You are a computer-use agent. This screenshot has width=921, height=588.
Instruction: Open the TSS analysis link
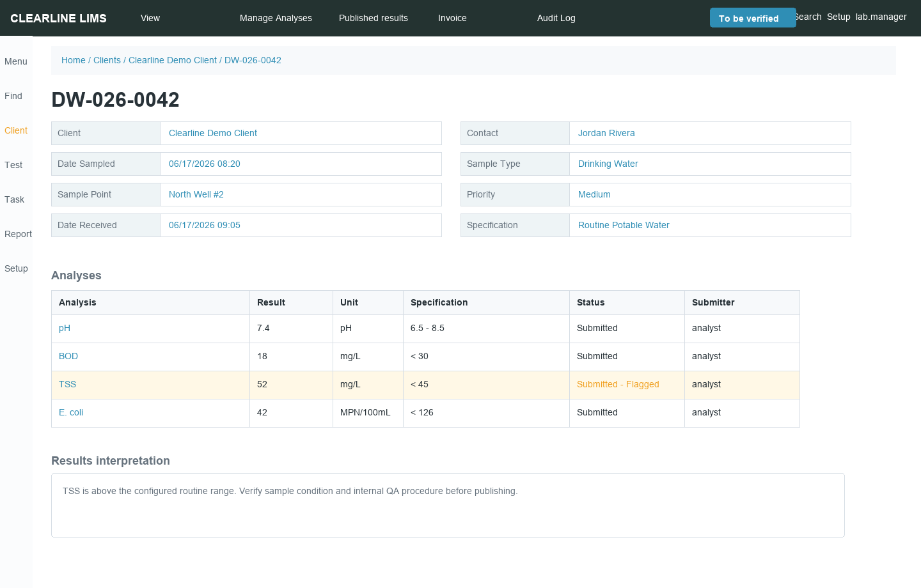coord(67,384)
